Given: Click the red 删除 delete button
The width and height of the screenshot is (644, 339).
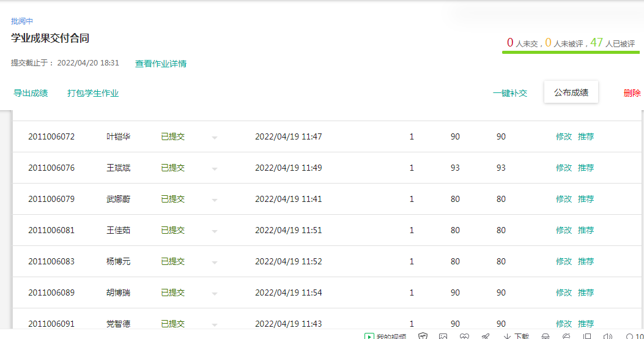Looking at the screenshot, I should point(632,93).
